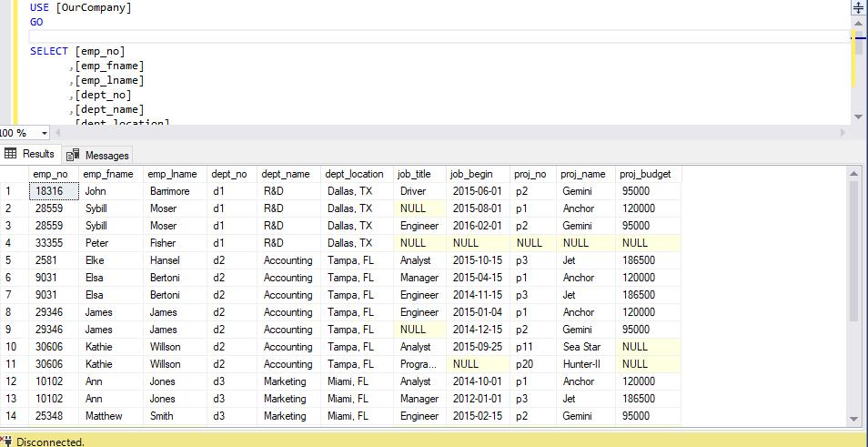Select the proj_no column header

point(533,174)
